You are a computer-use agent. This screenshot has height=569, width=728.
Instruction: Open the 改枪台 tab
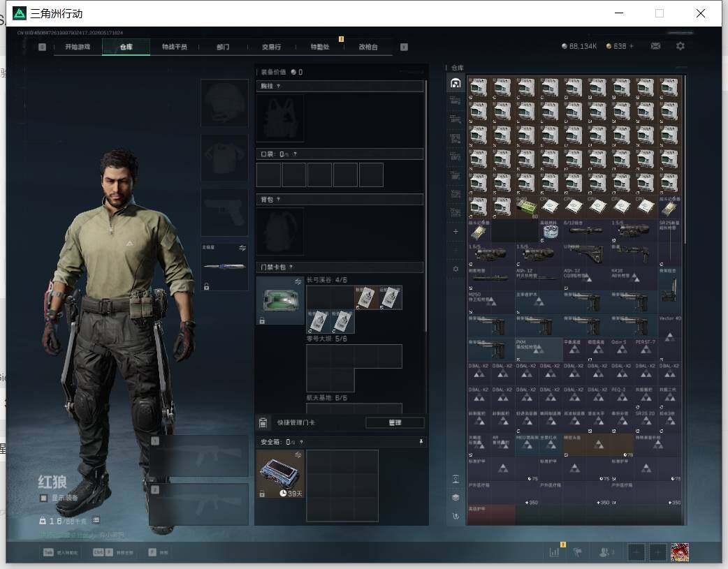click(368, 47)
